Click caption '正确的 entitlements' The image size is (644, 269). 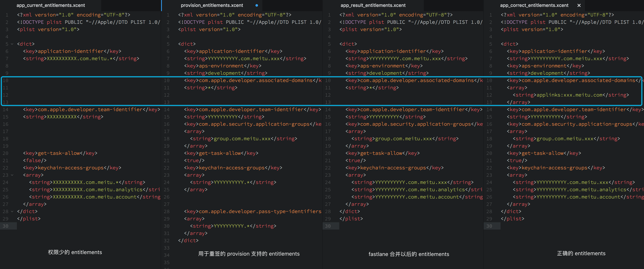point(581,253)
